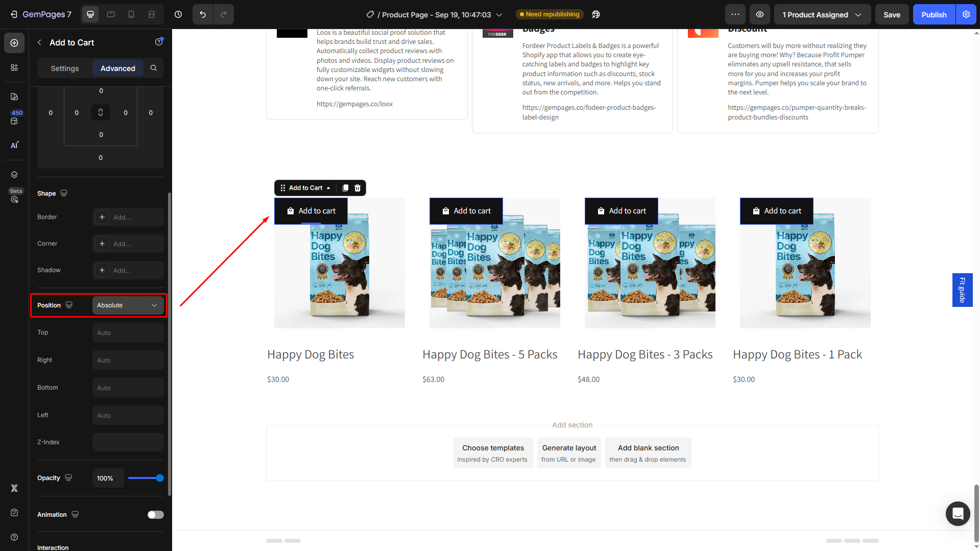Open the Beta feature icon in sidebar

[x=15, y=198]
